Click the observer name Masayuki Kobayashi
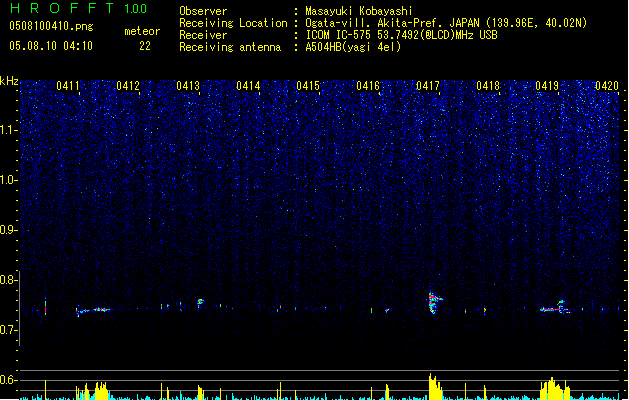The height and width of the screenshot is (400, 629). (x=359, y=11)
